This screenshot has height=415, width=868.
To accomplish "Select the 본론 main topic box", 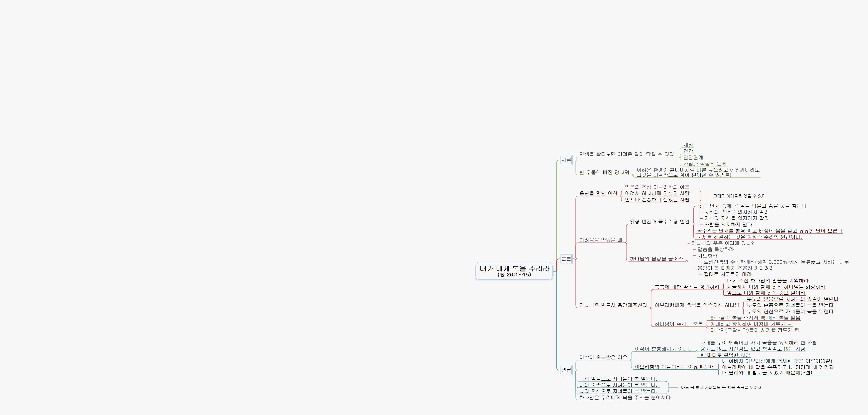I will pos(566,259).
